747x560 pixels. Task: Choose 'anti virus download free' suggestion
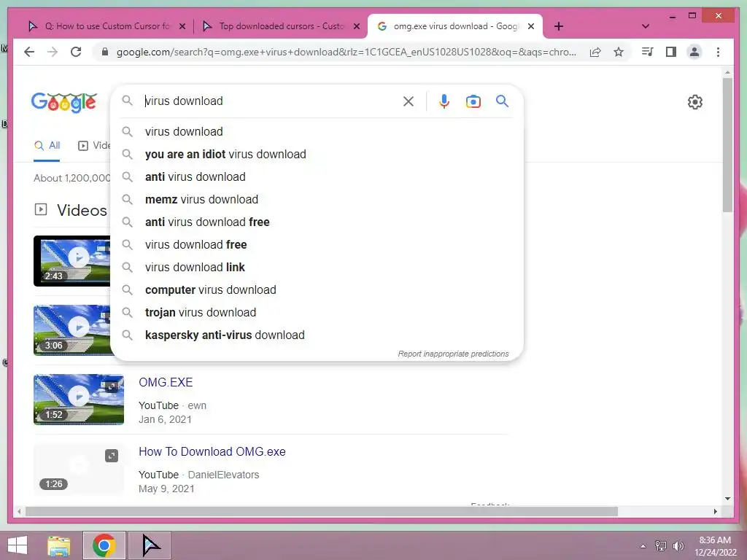[317, 222]
